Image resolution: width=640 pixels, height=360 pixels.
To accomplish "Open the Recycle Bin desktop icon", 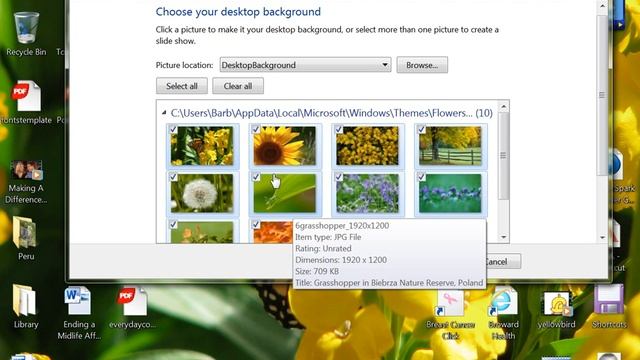I will click(26, 33).
